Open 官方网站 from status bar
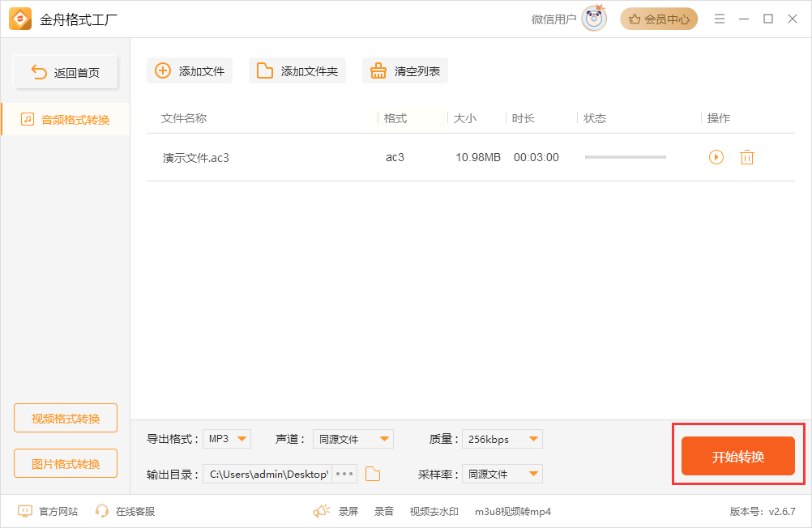The width and height of the screenshot is (812, 528). [x=49, y=511]
